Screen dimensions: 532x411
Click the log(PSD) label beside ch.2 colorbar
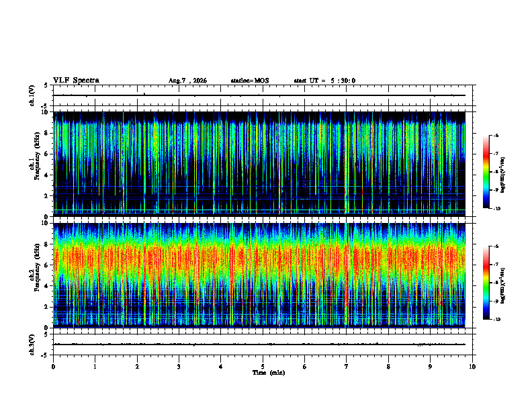(x=503, y=286)
